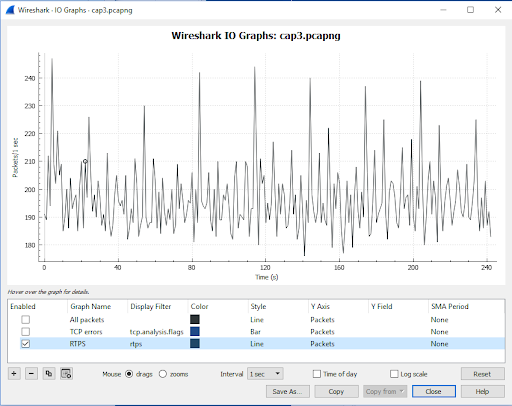The image size is (512, 406).
Task: Duplicate the selected graph
Action: [49, 373]
